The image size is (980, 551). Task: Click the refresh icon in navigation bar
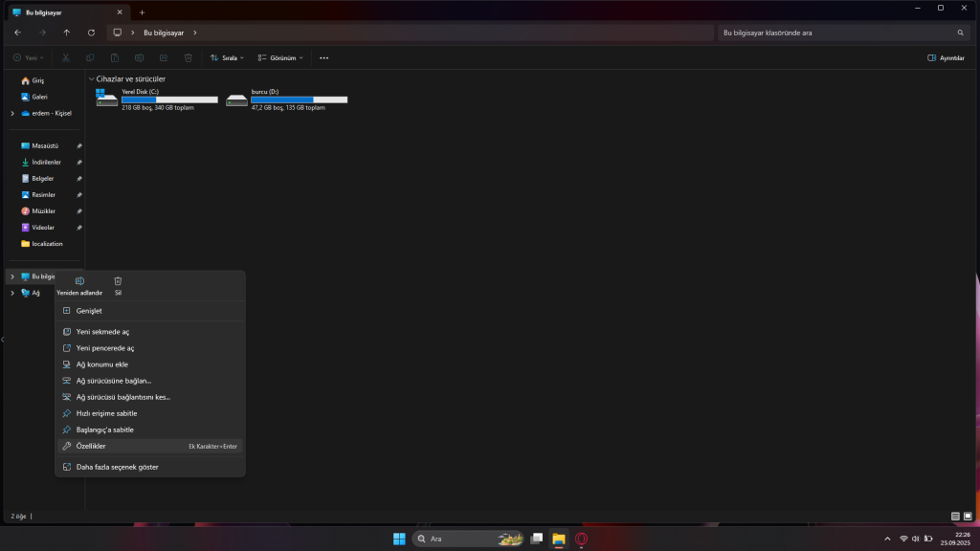(x=91, y=33)
